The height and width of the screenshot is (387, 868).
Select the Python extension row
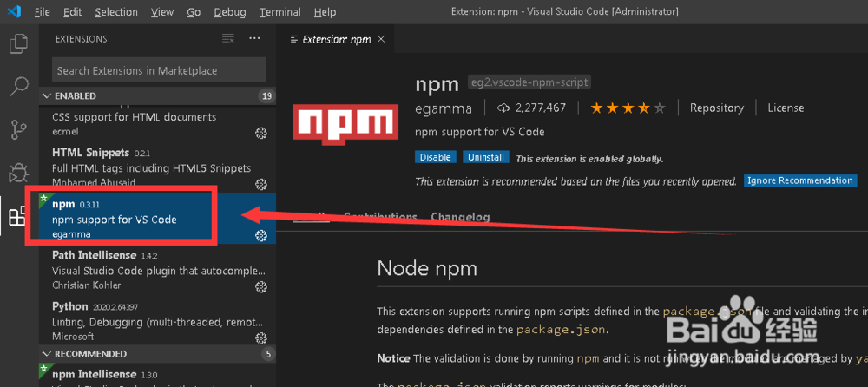[x=157, y=321]
